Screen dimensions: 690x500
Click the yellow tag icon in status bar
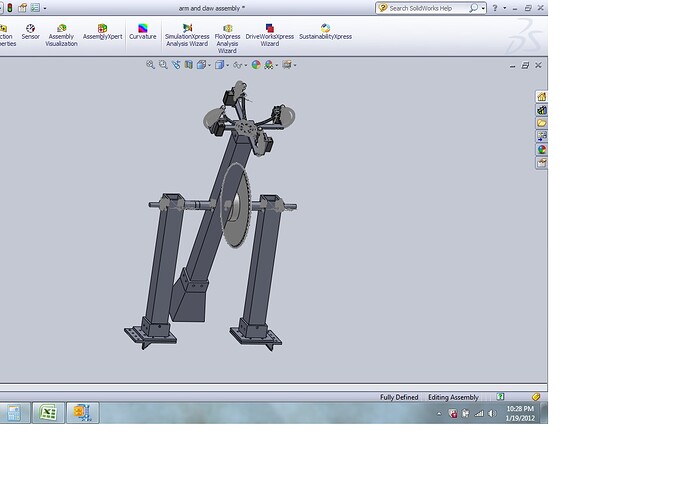coord(536,397)
